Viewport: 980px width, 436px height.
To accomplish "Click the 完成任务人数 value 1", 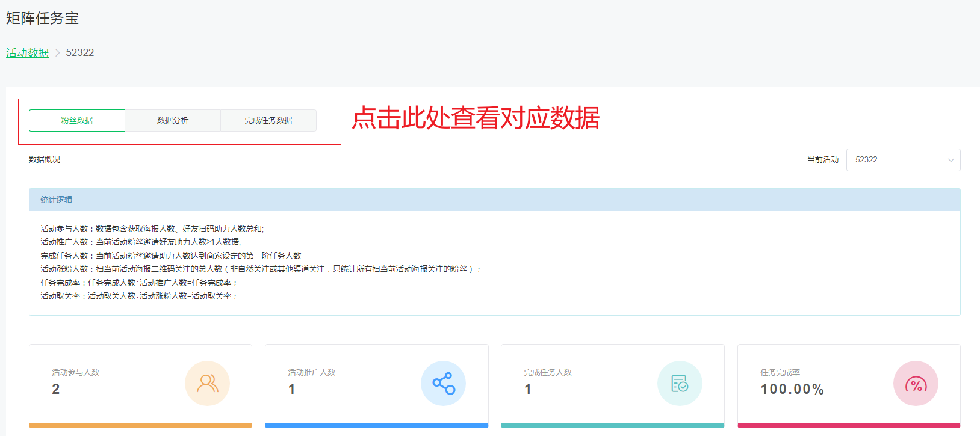I will coord(528,389).
